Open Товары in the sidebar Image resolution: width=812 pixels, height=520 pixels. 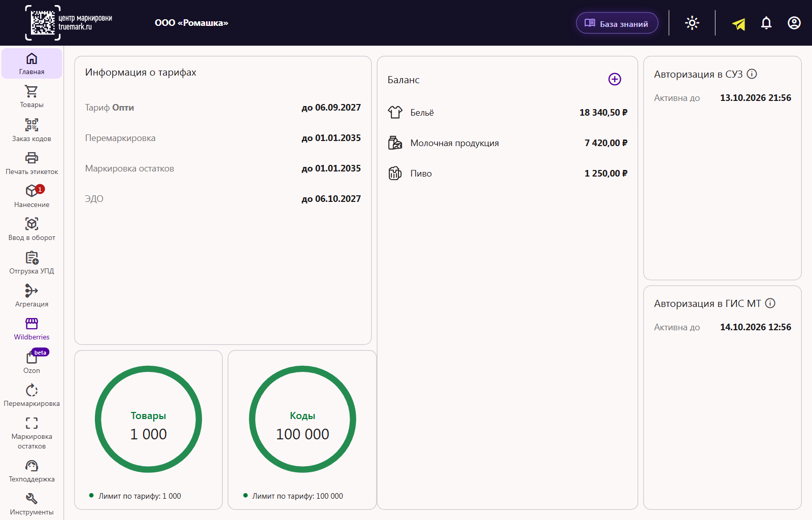[31, 96]
